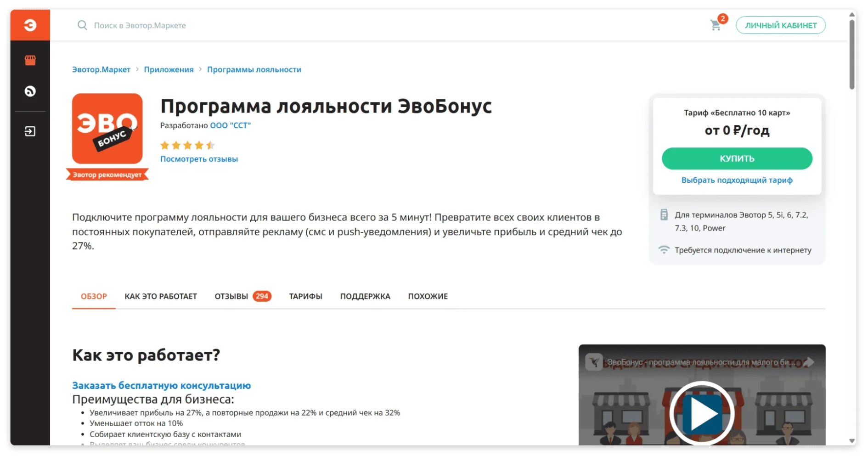Switch to КАК ЭТО РАБОТАЕТ tab
This screenshot has width=868, height=456.
coord(161,296)
